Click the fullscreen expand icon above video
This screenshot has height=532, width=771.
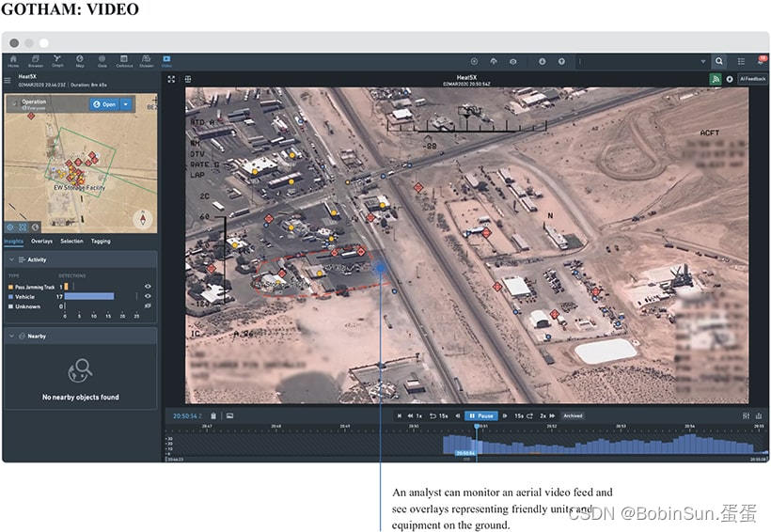pos(171,79)
